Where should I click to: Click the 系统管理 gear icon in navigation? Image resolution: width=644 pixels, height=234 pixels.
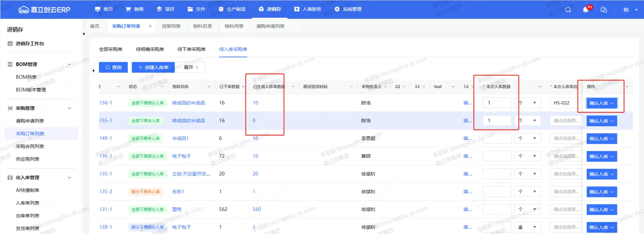[x=337, y=9]
